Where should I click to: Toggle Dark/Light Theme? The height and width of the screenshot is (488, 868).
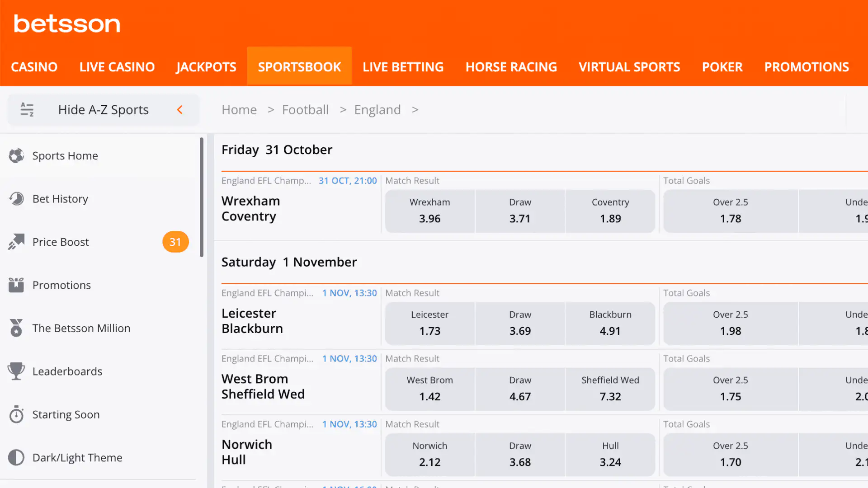16,457
